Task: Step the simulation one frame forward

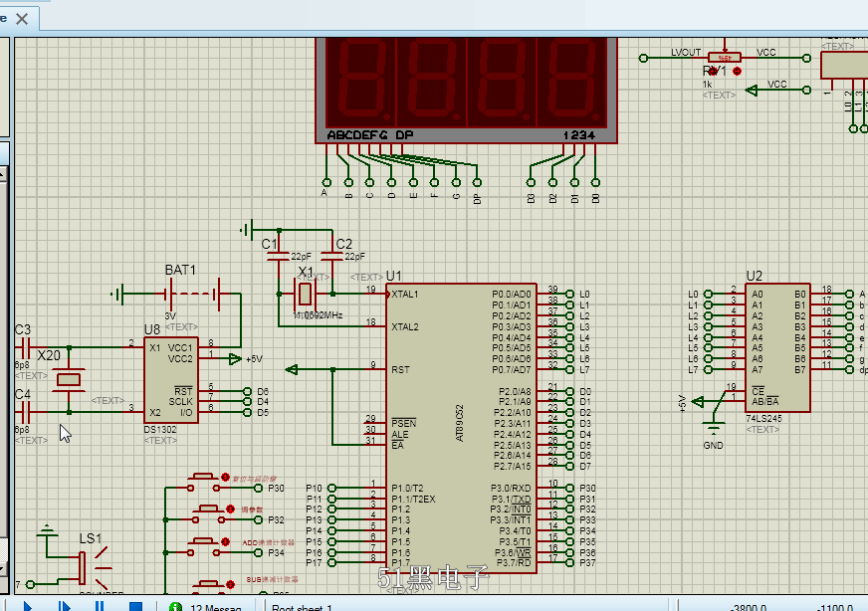Action: coord(64,607)
